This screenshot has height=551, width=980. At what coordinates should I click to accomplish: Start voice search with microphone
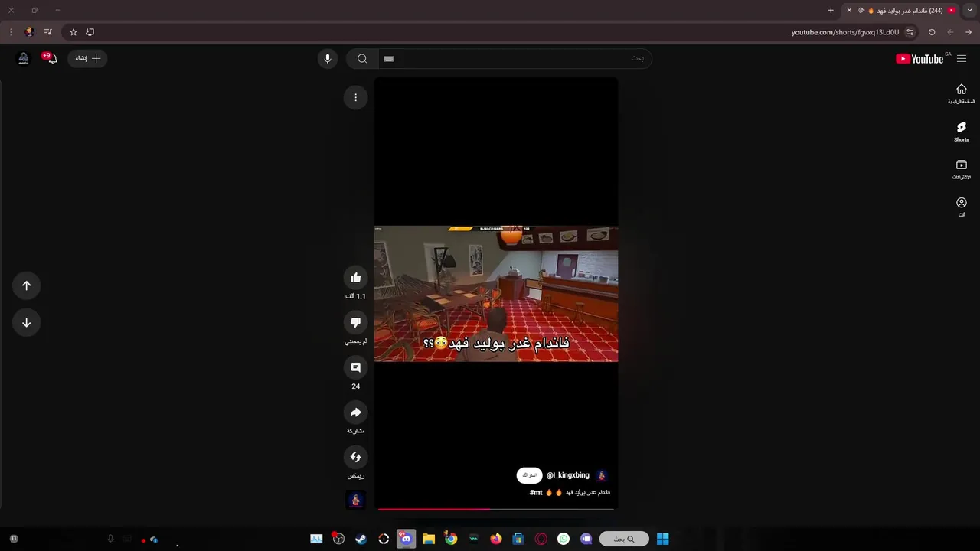click(x=328, y=59)
